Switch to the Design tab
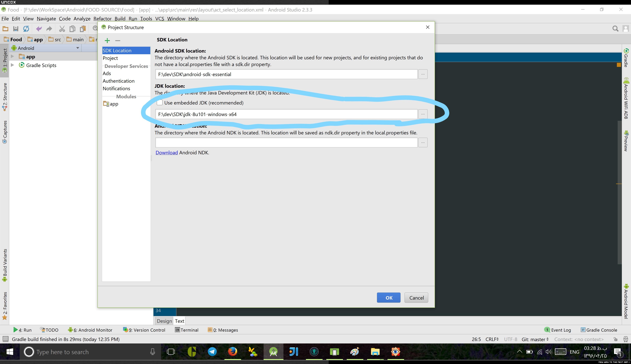The height and width of the screenshot is (364, 631). point(164,321)
